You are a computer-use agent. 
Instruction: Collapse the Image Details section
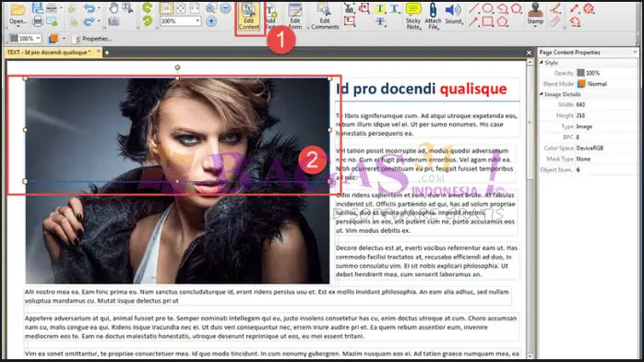point(542,94)
